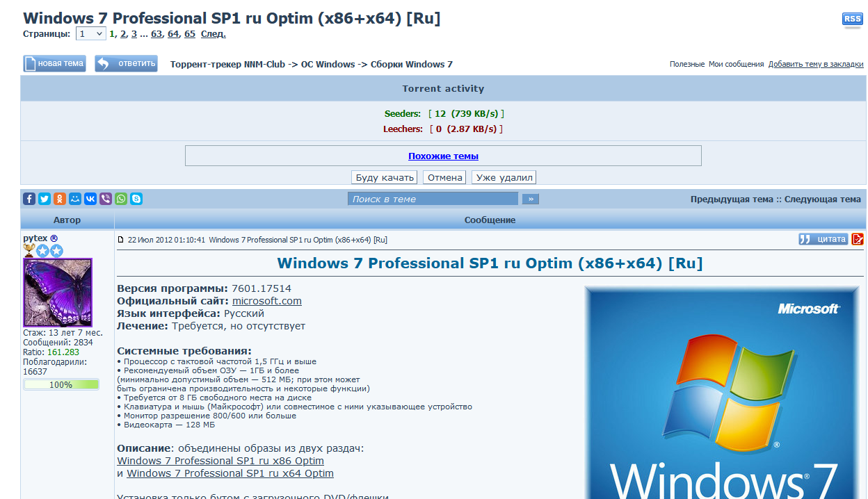This screenshot has width=868, height=499.
Task: Open Windows 7 Professional SP1 ru x86 Optim link
Action: (220, 461)
